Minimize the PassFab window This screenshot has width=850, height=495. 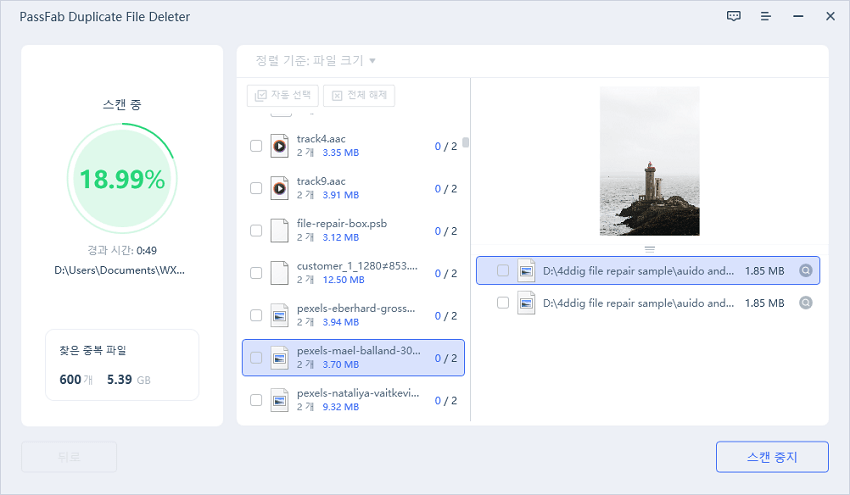[798, 16]
